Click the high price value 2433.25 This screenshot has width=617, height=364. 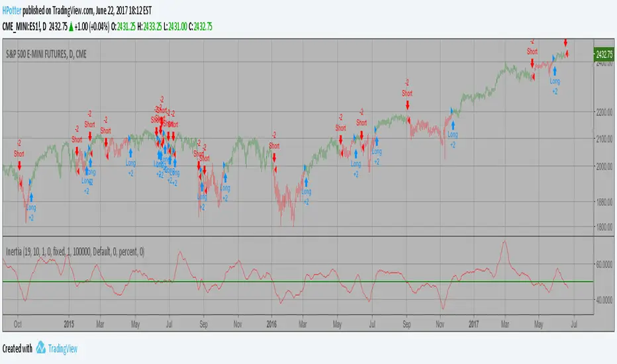152,26
